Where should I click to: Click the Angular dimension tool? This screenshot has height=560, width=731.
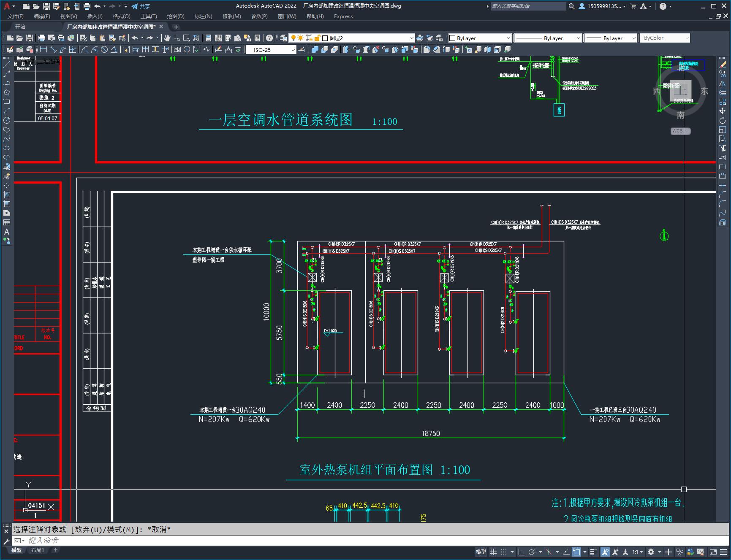pyautogui.click(x=114, y=49)
